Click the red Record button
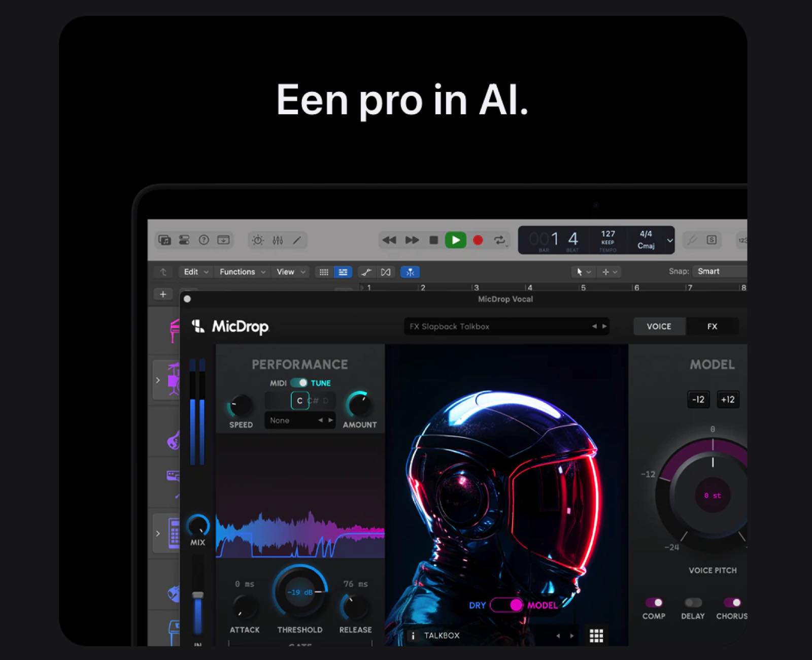 click(478, 240)
